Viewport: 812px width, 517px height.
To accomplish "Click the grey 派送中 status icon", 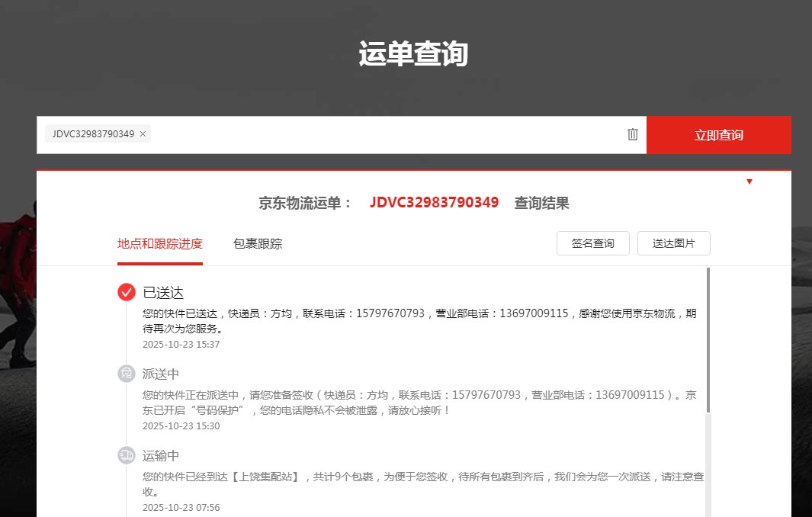I will point(127,374).
